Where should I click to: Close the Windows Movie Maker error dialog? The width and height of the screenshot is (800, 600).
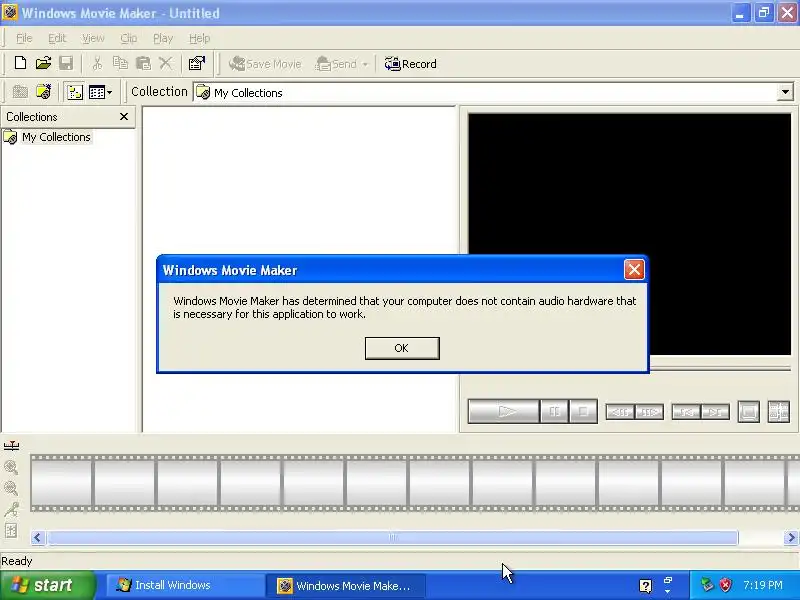point(634,269)
